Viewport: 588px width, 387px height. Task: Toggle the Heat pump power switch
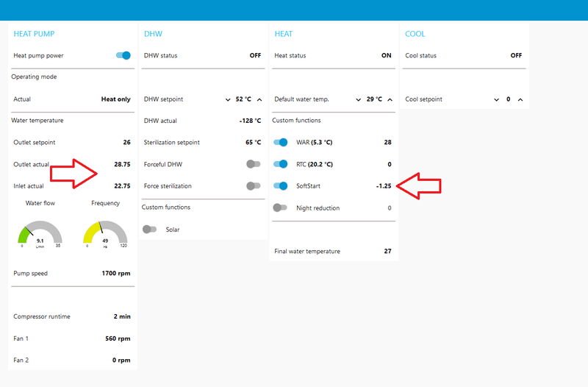[123, 56]
